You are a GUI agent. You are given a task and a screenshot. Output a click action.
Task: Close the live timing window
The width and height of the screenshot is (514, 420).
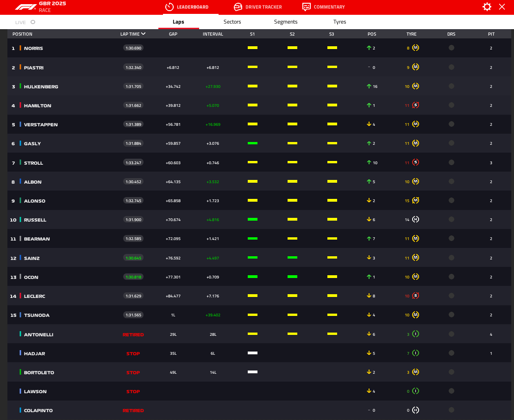point(502,7)
